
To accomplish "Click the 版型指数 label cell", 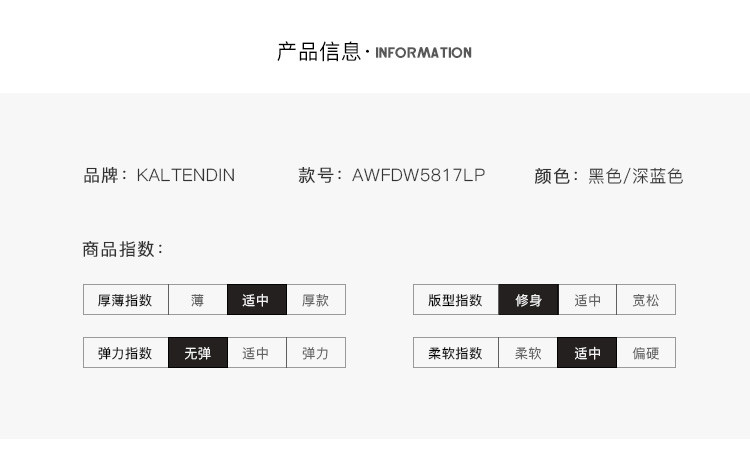I will 456,300.
